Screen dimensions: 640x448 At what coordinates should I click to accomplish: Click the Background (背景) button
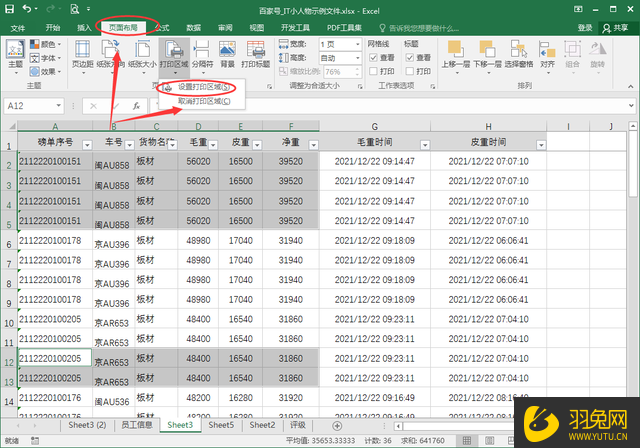tap(227, 54)
